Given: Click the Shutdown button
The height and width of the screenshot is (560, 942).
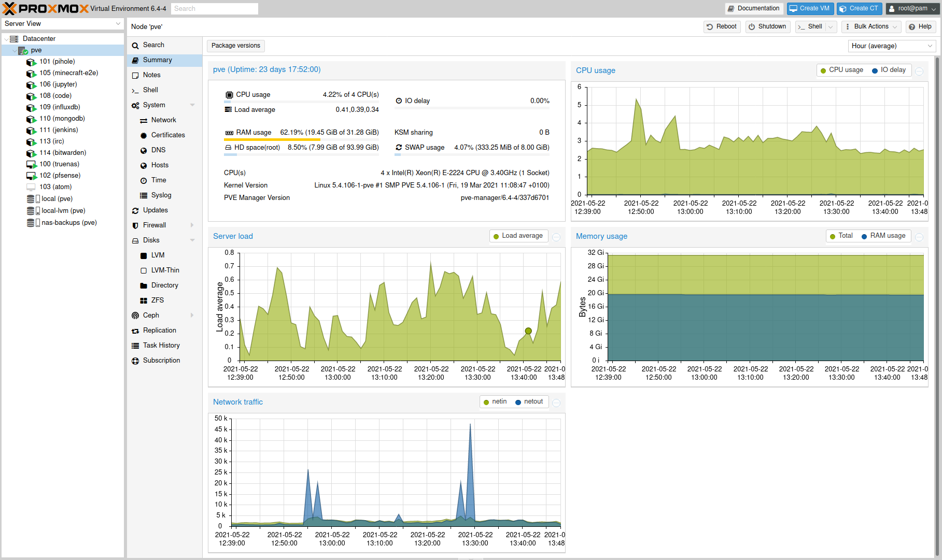Looking at the screenshot, I should tap(767, 27).
